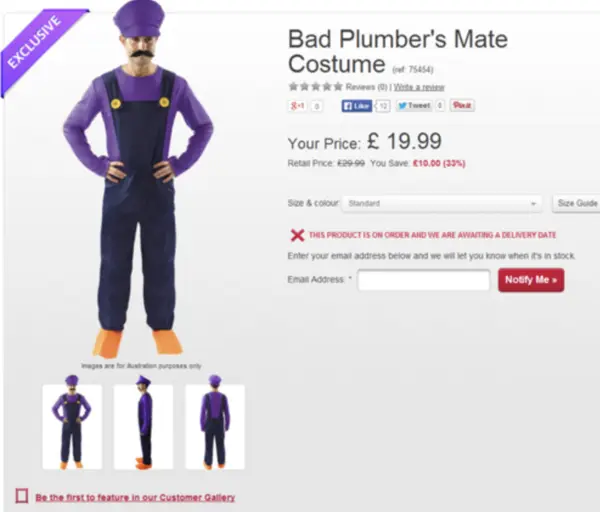
Task: Open the Size Guide
Action: point(577,203)
